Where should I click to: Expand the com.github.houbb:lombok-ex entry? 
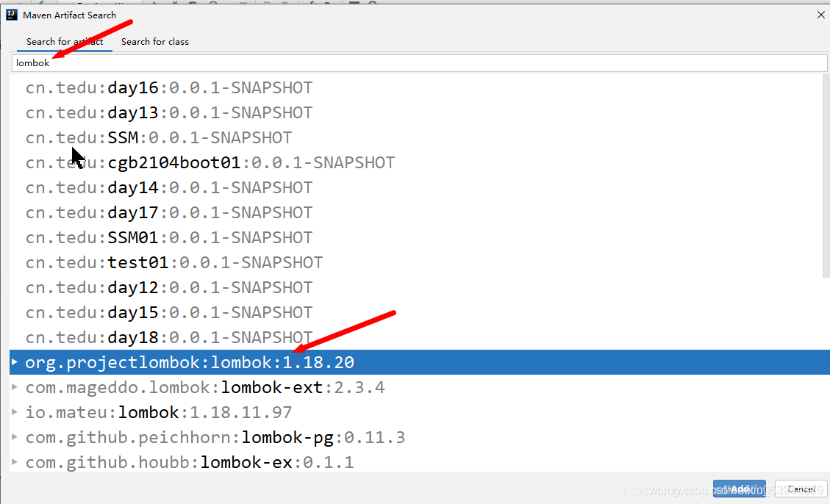(15, 461)
